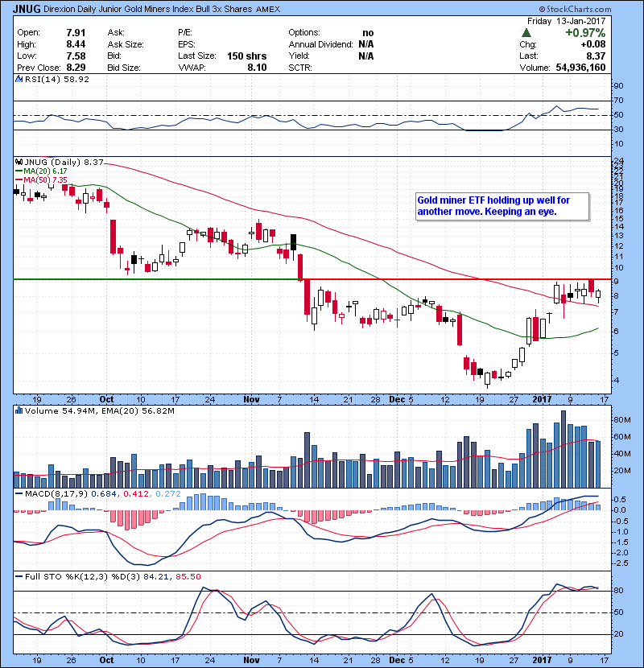Image resolution: width=644 pixels, height=668 pixels.
Task: Click the volume bars icon beside Volume label
Action: (x=19, y=410)
